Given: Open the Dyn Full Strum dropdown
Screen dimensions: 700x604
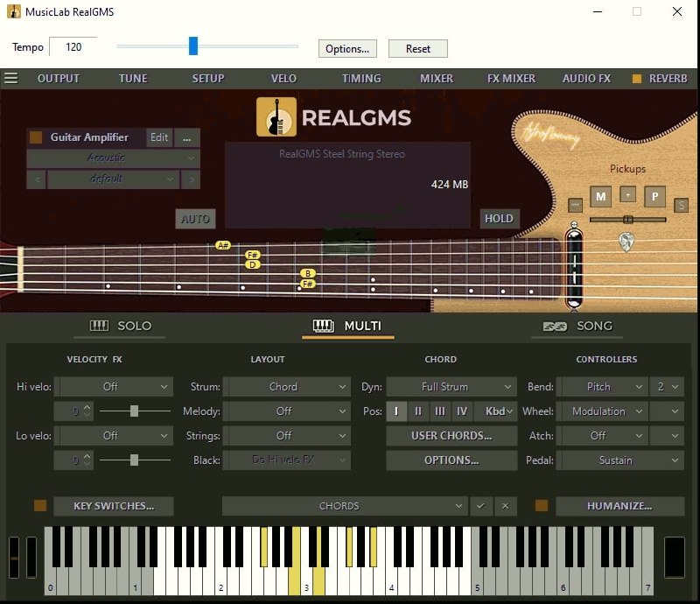Looking at the screenshot, I should tap(451, 386).
